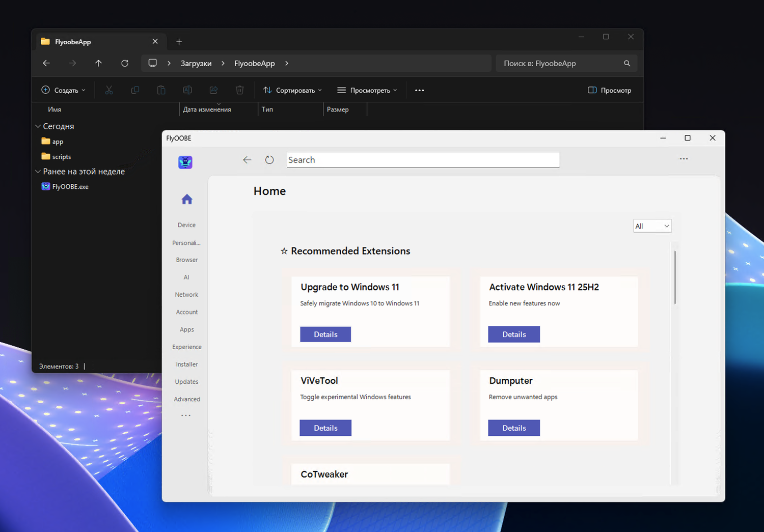Click Загрузки breadcrumb in address bar

[x=196, y=63]
